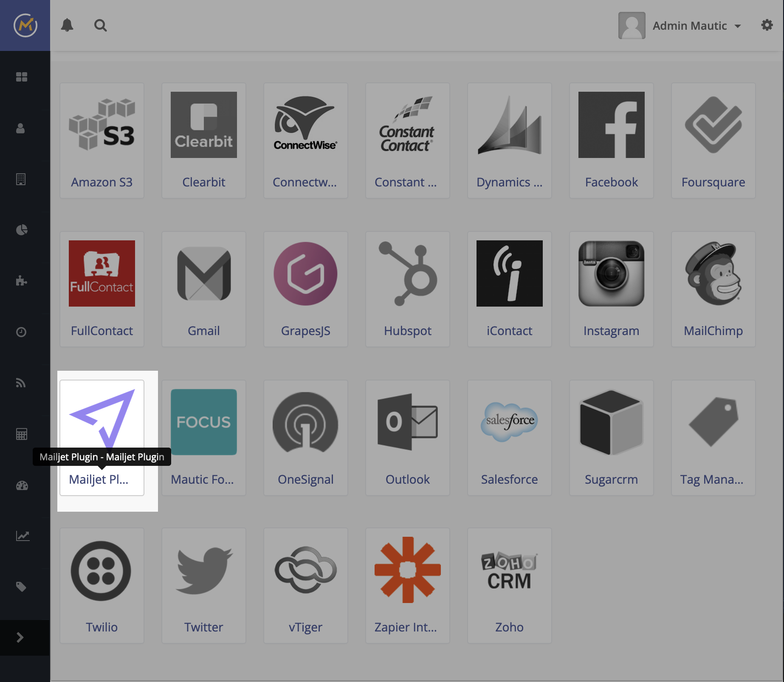Open the Tag Manager tag logo
This screenshot has height=682, width=784.
713,422
